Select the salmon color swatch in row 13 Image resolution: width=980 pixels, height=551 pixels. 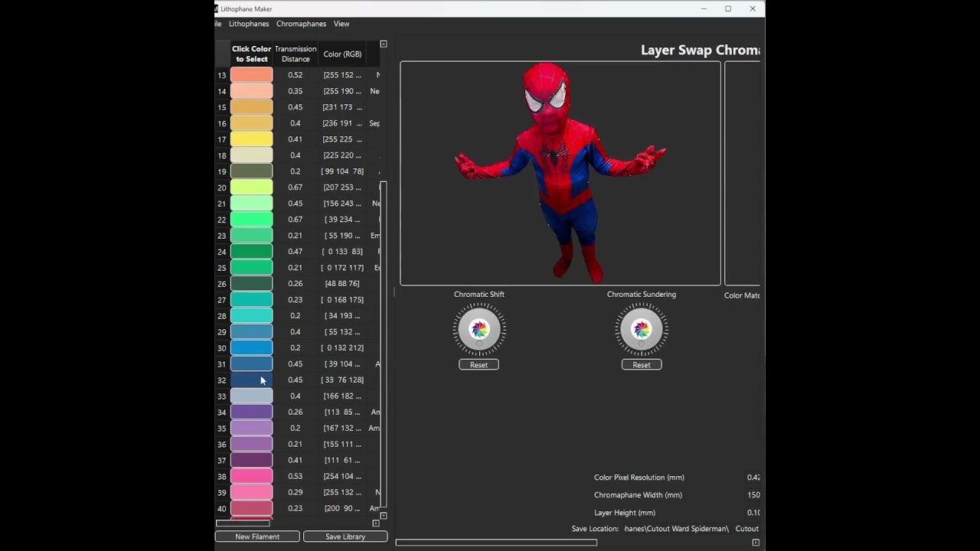point(251,75)
